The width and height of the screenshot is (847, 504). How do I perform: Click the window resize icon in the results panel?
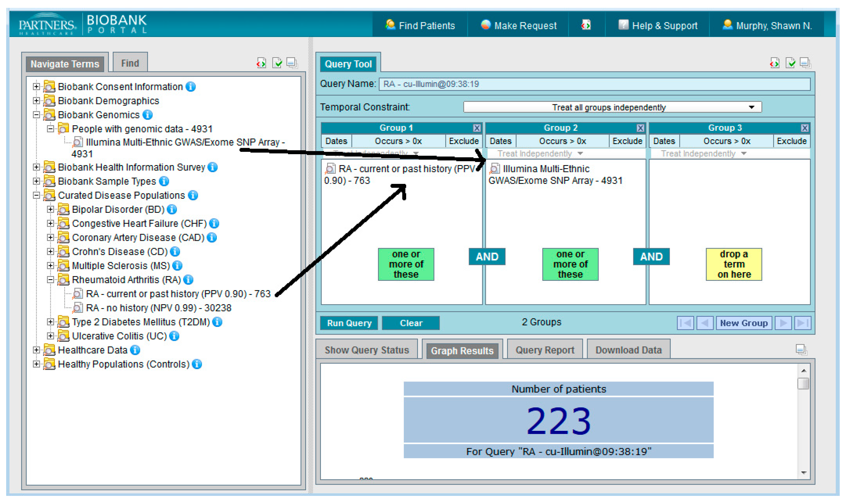coord(801,350)
